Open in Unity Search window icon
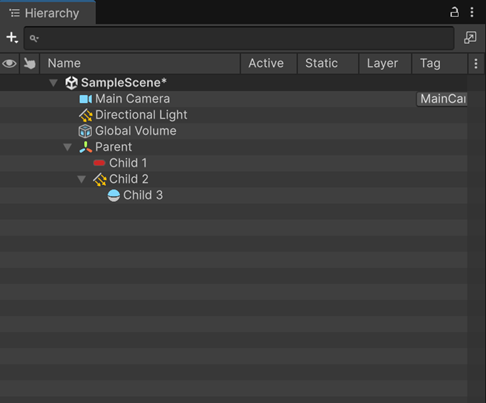The height and width of the screenshot is (403, 486). pos(470,38)
